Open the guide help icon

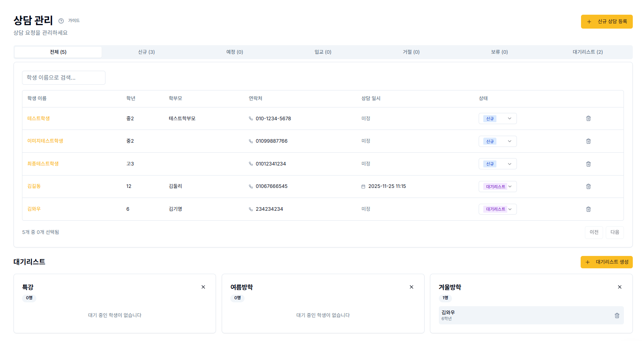pos(61,21)
